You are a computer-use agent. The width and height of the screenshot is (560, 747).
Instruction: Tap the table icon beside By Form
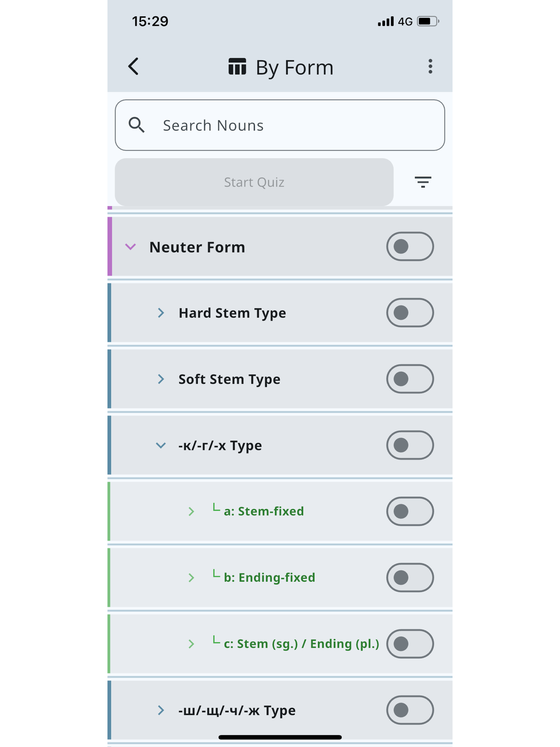tap(237, 66)
